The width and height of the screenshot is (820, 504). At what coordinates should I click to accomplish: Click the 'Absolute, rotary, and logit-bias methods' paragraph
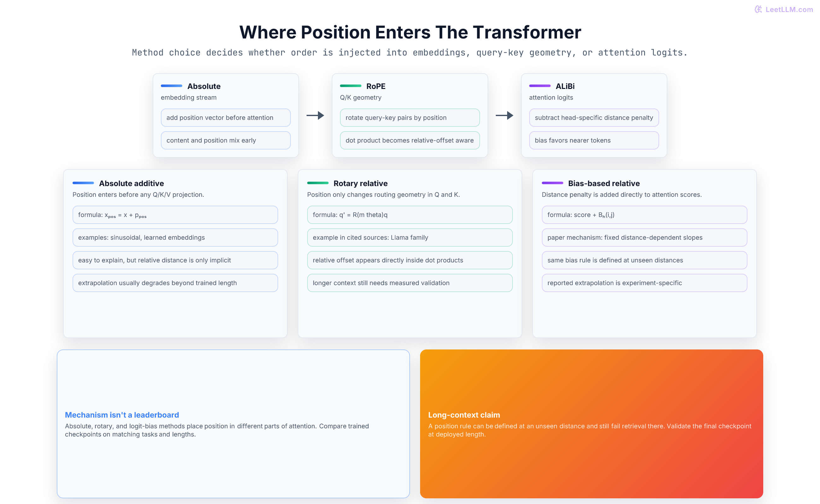click(217, 430)
